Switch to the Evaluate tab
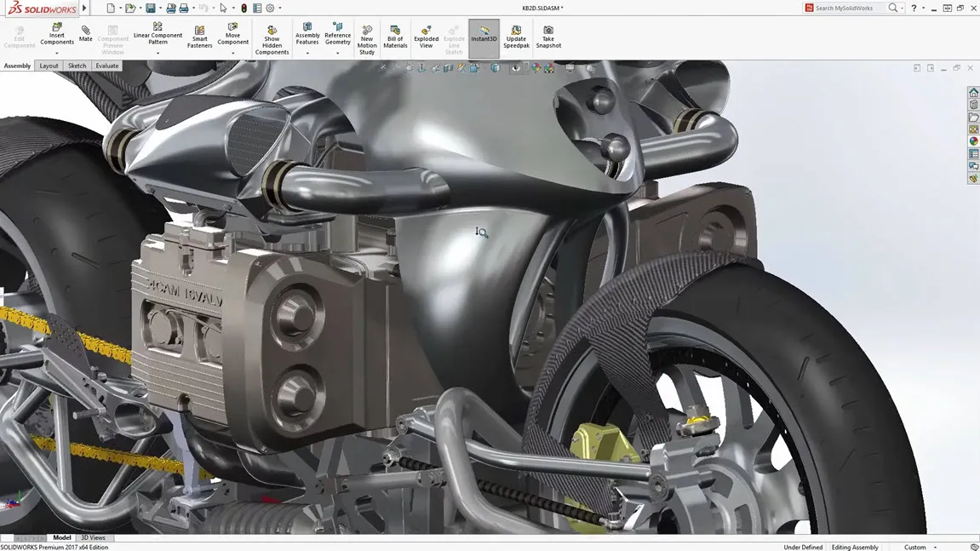The height and width of the screenshot is (551, 980). (x=106, y=66)
